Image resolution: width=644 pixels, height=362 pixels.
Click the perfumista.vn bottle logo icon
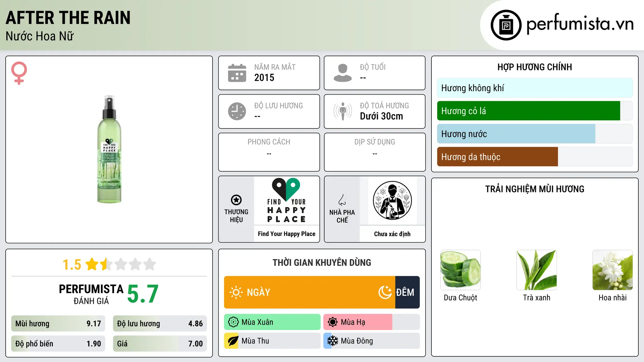(x=506, y=25)
